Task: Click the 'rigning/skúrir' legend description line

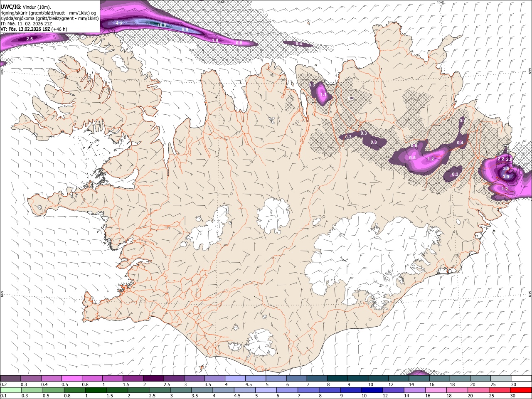Action: point(49,12)
